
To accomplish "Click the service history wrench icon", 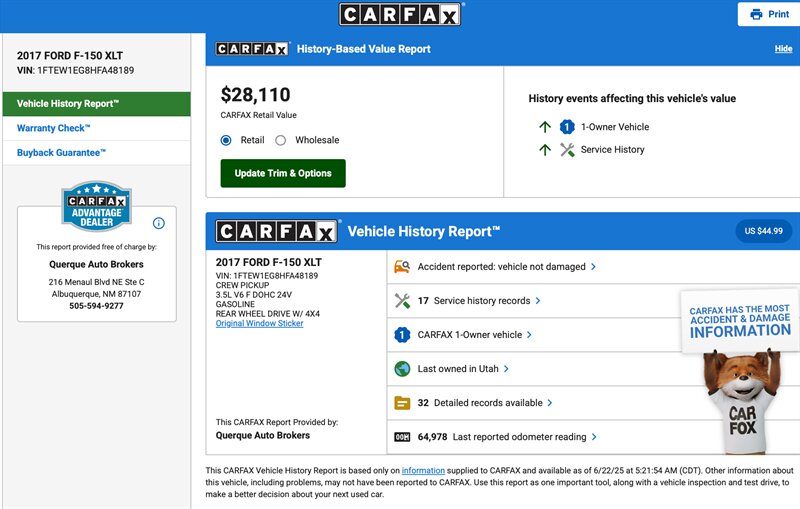I will tap(402, 301).
